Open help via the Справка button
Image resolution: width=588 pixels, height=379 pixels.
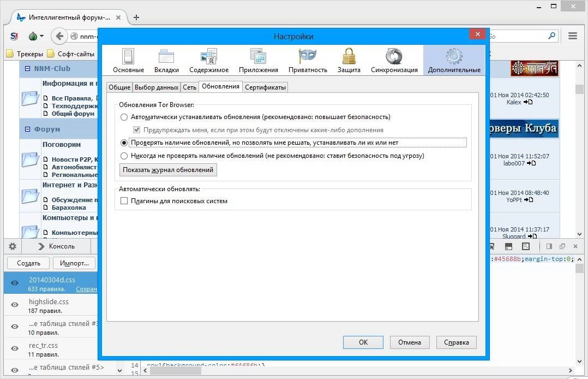click(457, 342)
